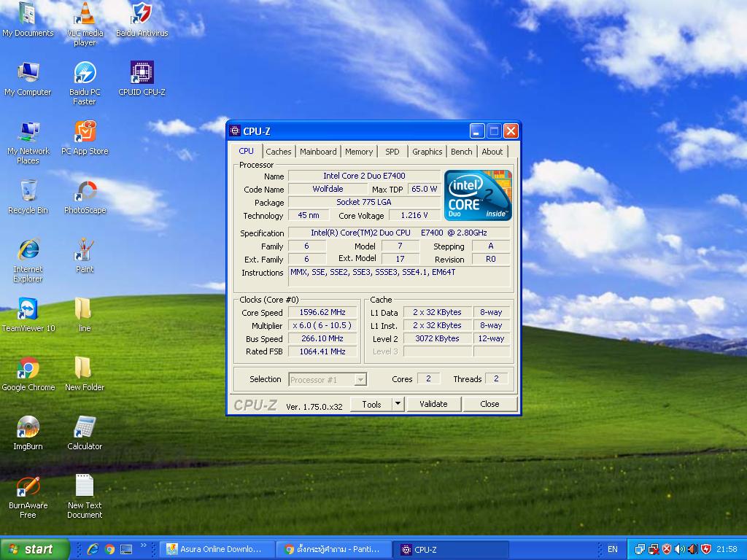Click EN language indicator
The width and height of the screenshot is (747, 560).
613,549
